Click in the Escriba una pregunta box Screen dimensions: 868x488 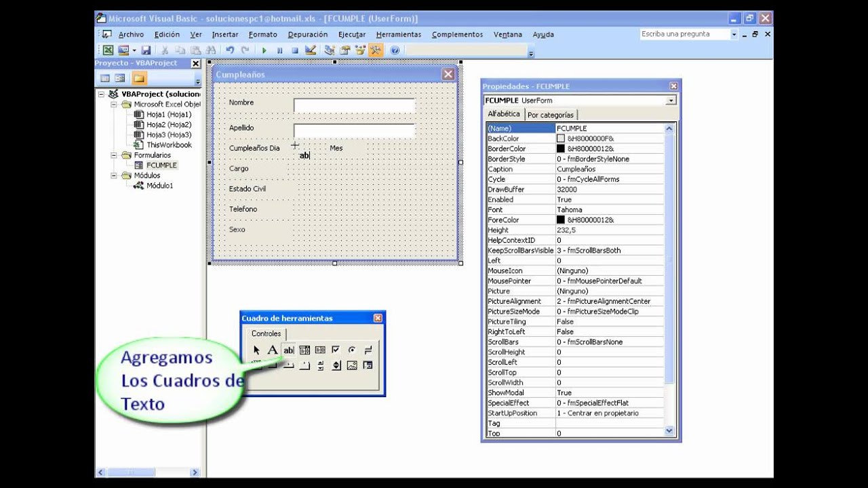tap(685, 34)
